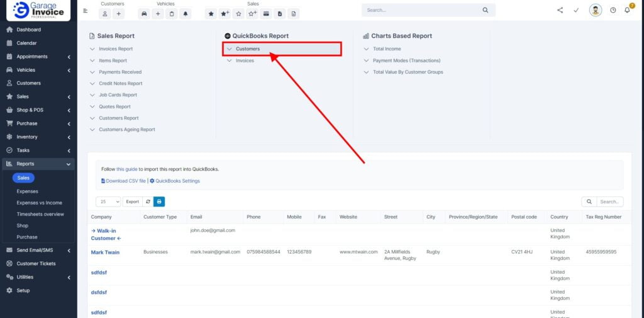
Task: Sort table by Postal code column header
Action: click(524, 217)
